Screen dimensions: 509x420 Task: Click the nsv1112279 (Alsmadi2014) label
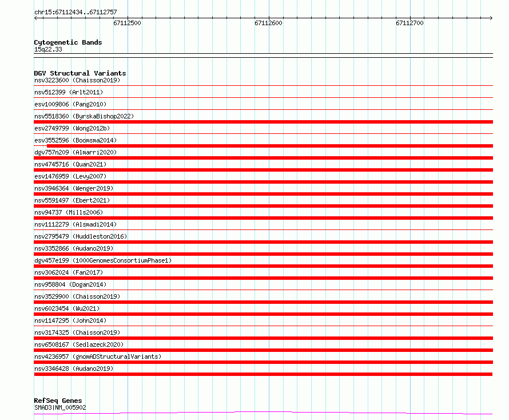click(x=75, y=224)
